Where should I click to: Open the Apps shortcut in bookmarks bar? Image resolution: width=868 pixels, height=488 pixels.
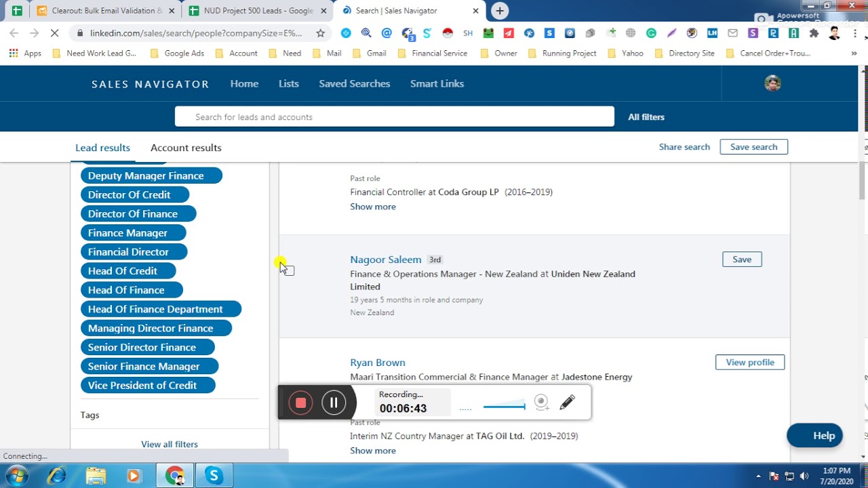pyautogui.click(x=25, y=53)
